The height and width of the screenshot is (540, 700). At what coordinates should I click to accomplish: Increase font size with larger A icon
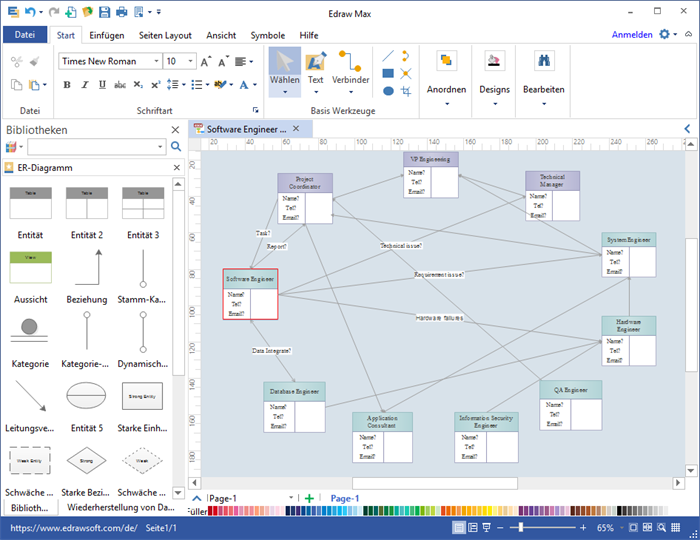pos(205,62)
